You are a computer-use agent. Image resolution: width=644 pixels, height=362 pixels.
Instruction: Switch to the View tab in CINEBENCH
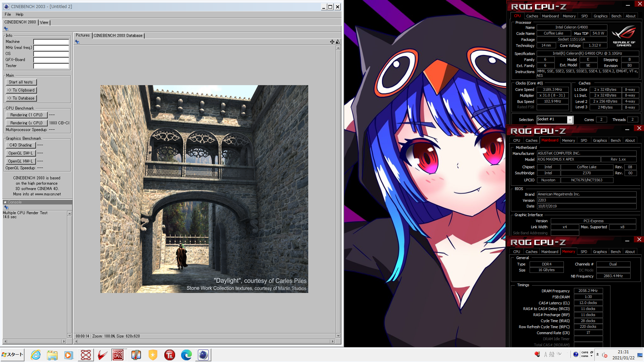tap(44, 22)
